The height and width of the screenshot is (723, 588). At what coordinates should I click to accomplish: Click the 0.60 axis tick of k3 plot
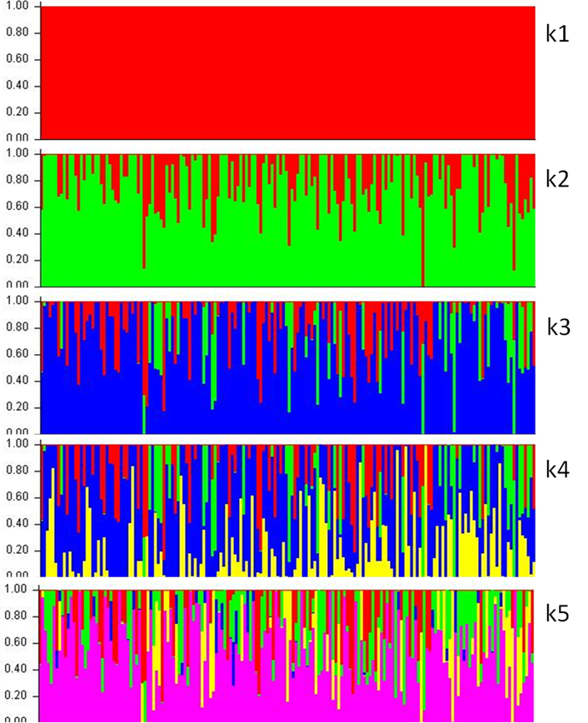17,354
